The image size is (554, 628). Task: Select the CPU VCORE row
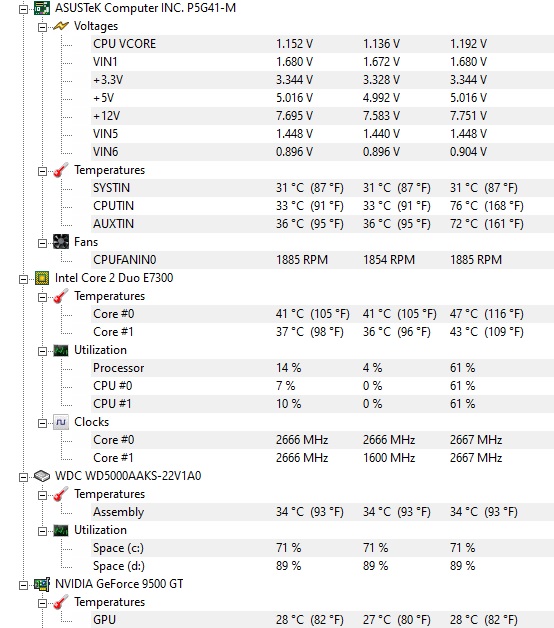(x=322, y=44)
